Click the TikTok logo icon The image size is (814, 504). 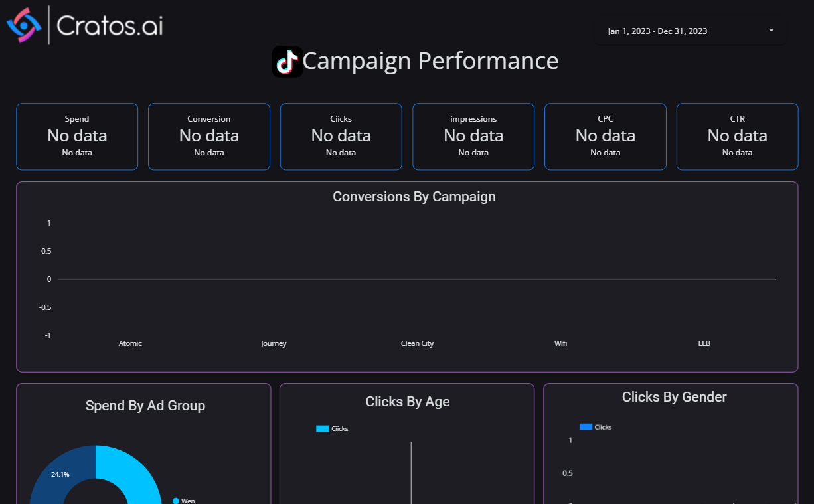click(x=287, y=62)
